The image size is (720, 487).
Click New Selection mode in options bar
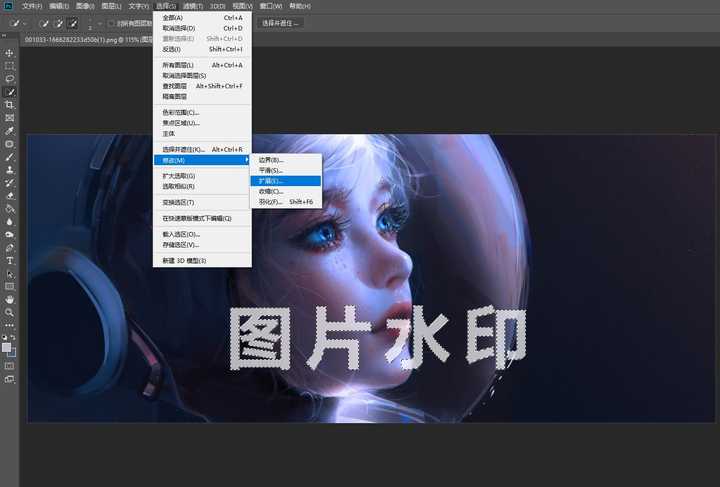pos(44,23)
